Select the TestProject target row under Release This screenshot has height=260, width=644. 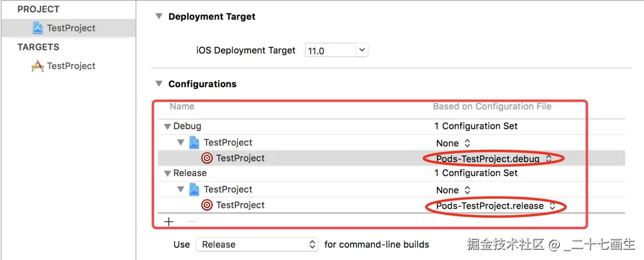coord(392,205)
